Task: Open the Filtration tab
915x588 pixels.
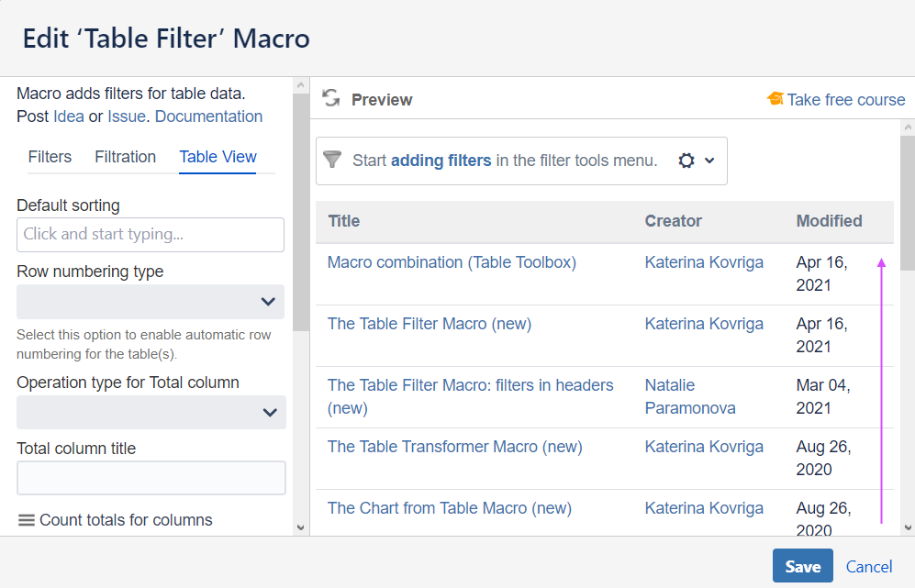Action: (125, 157)
